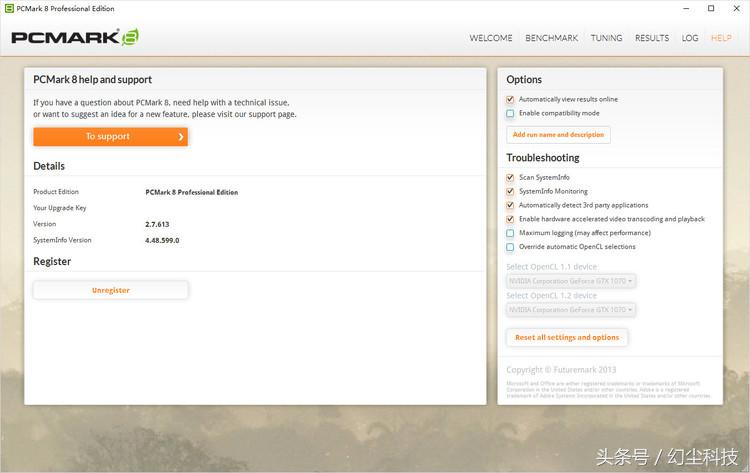
Task: Toggle SystemInfo Monitoring checkbox
Action: pyautogui.click(x=510, y=191)
